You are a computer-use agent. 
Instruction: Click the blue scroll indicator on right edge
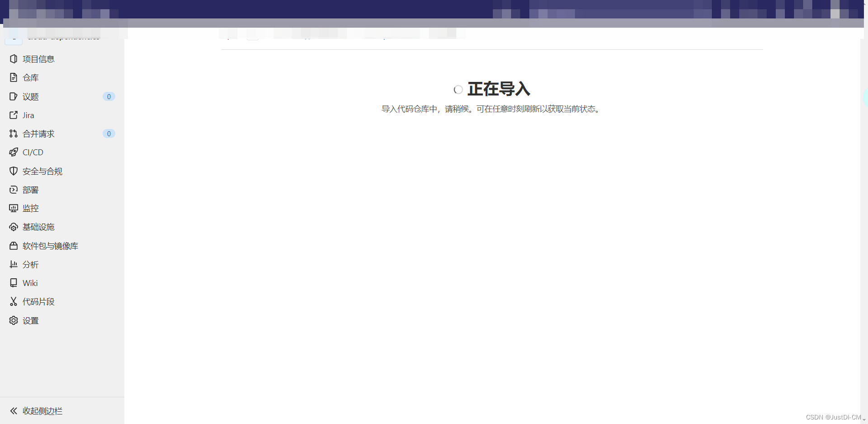[x=865, y=97]
